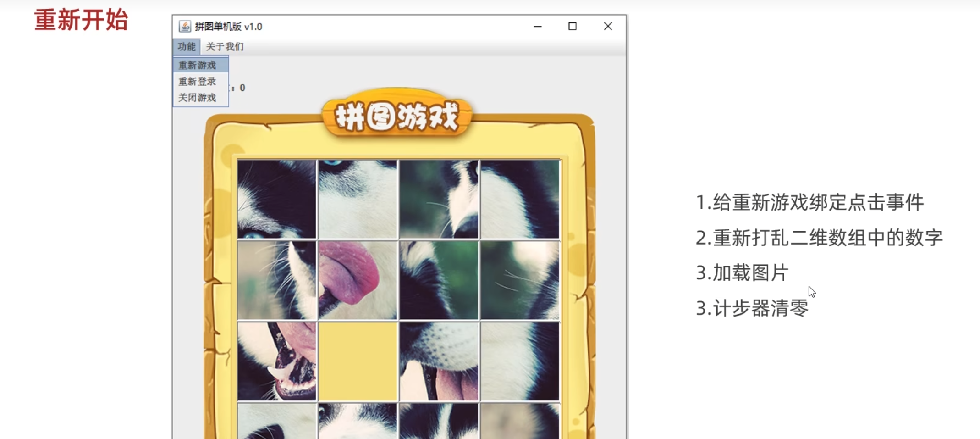Screen dimensions: 980x439
Task: Select the tile with the dog's teeth
Action: click(x=277, y=361)
